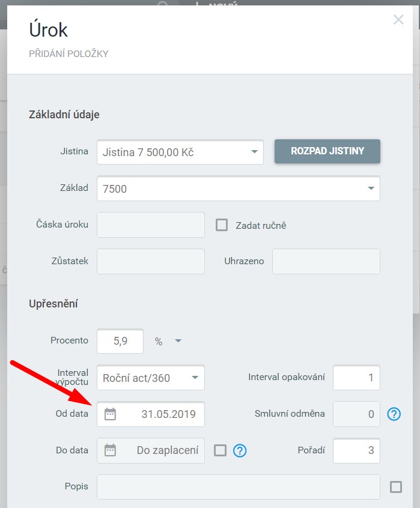Expand the Jistina dropdown
This screenshot has width=420, height=508.
coord(254,152)
